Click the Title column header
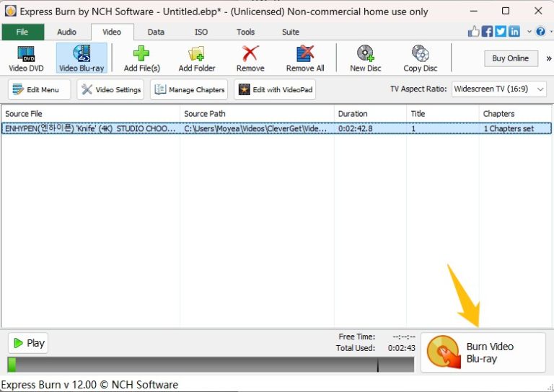The width and height of the screenshot is (554, 392). point(443,114)
